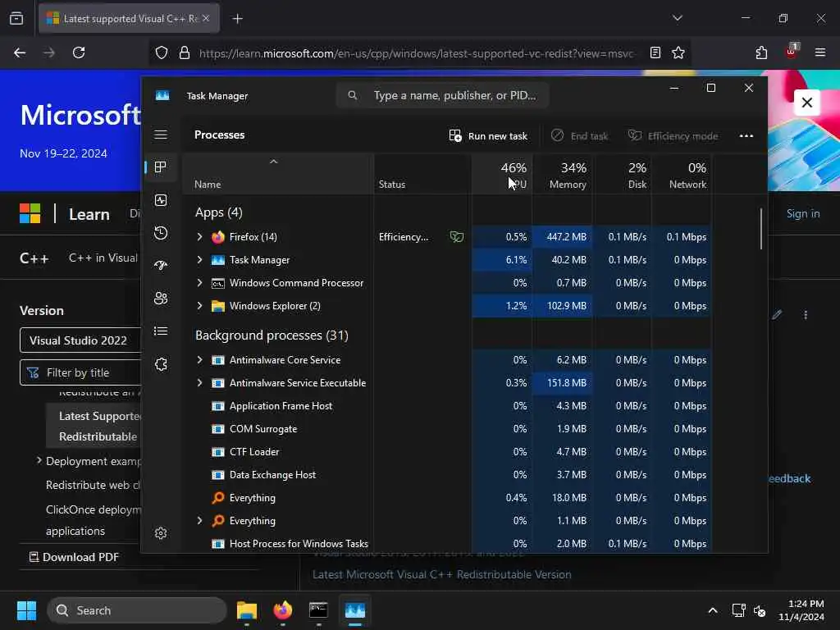Click the three-dot more options in Task Manager

(746, 136)
